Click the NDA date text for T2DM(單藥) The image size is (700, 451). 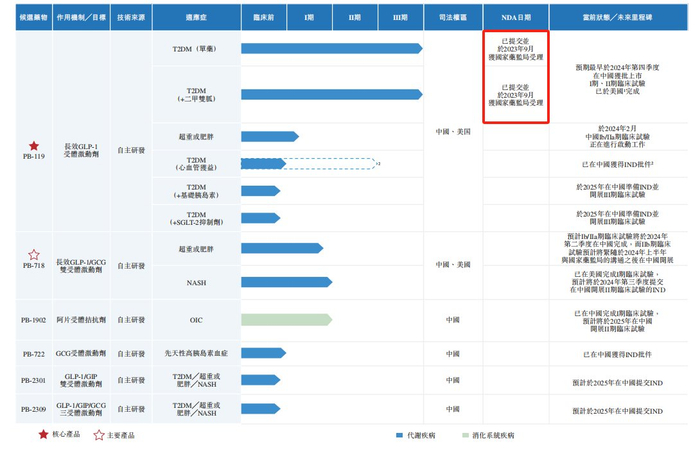pos(516,49)
